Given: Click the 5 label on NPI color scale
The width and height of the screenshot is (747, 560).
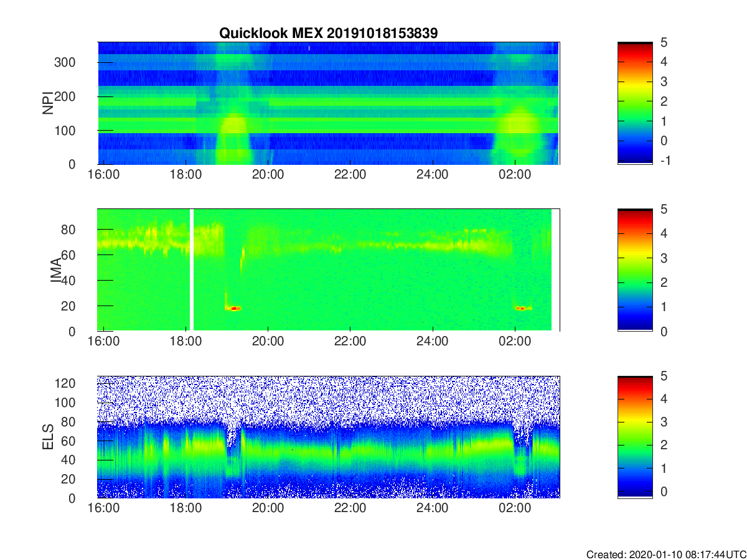Looking at the screenshot, I should [664, 42].
